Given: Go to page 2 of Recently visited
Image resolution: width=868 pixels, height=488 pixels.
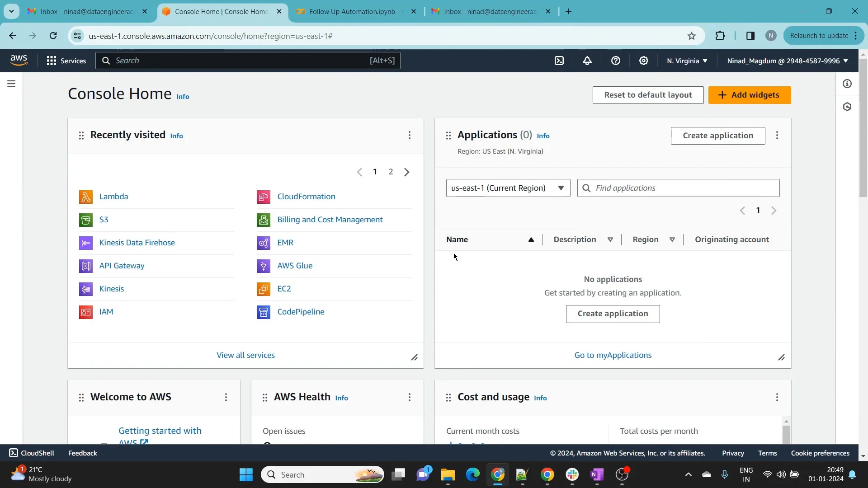Looking at the screenshot, I should tap(391, 172).
